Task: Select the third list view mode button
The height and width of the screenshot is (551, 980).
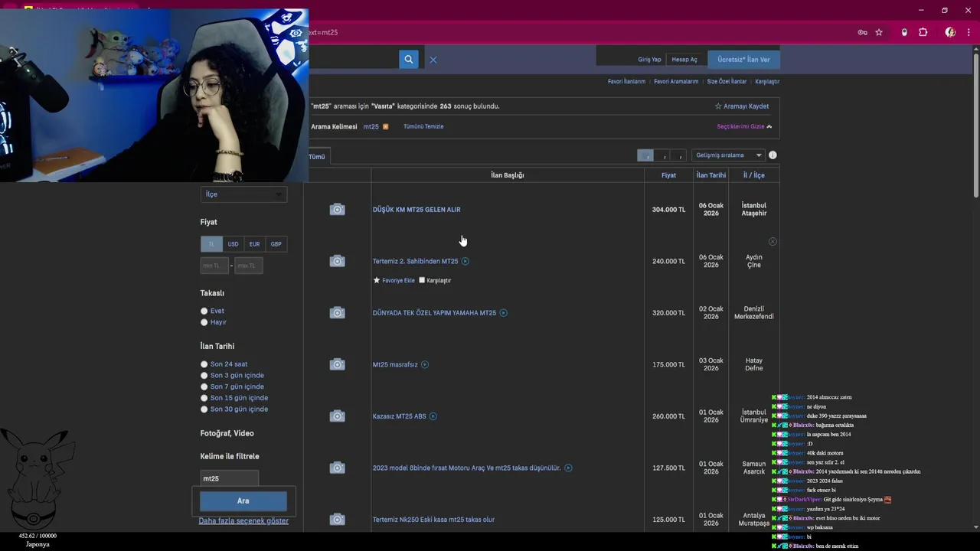Action: tap(679, 155)
